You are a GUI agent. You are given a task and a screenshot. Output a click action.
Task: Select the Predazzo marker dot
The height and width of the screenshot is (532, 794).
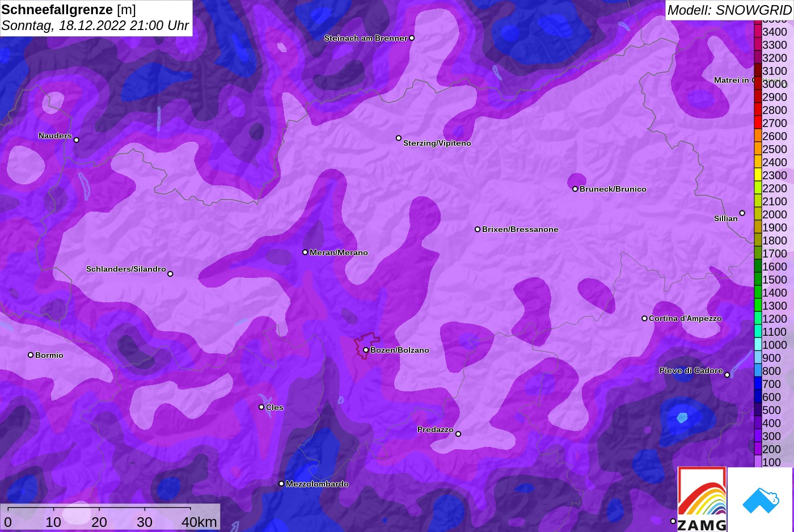click(x=458, y=434)
